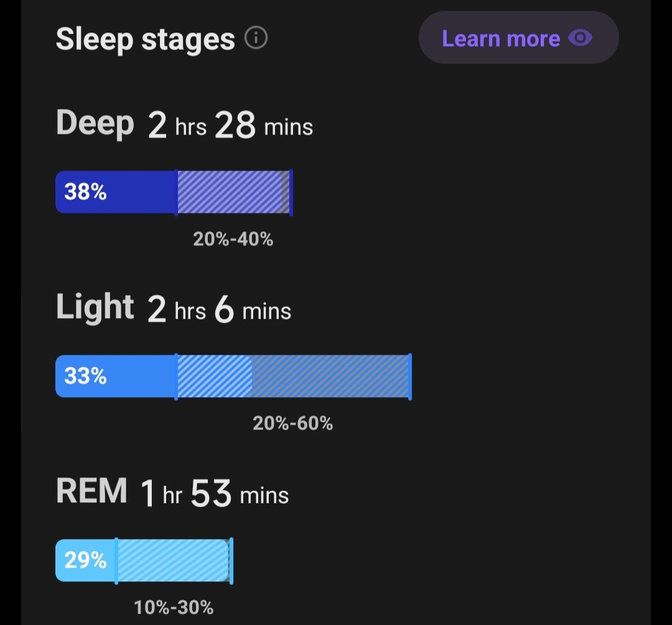The width and height of the screenshot is (672, 625).
Task: Click the REM sleep hatched typical range
Action: pos(174,560)
